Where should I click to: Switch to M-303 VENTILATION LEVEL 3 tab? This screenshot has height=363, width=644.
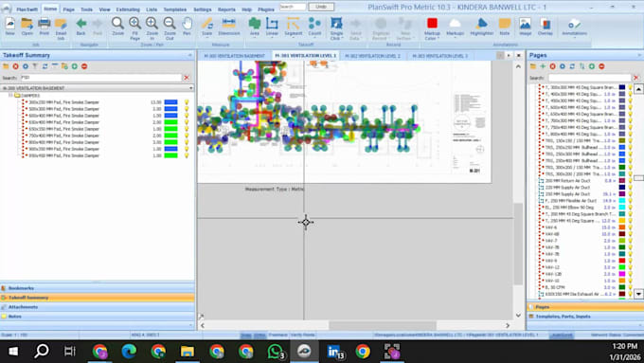[439, 56]
